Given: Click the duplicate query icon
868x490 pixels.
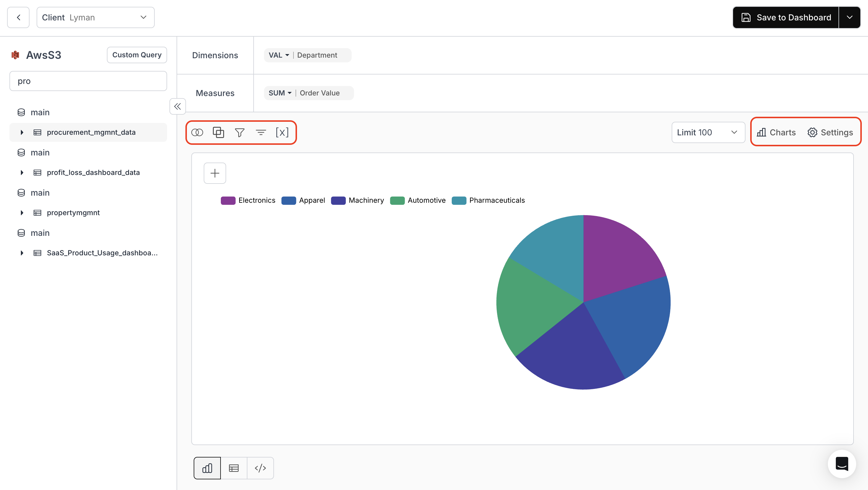Looking at the screenshot, I should [218, 132].
